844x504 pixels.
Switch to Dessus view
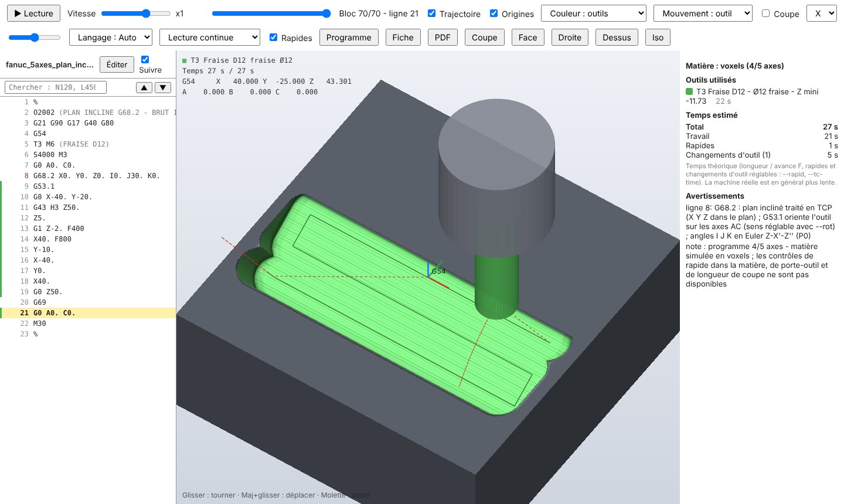[x=617, y=37]
